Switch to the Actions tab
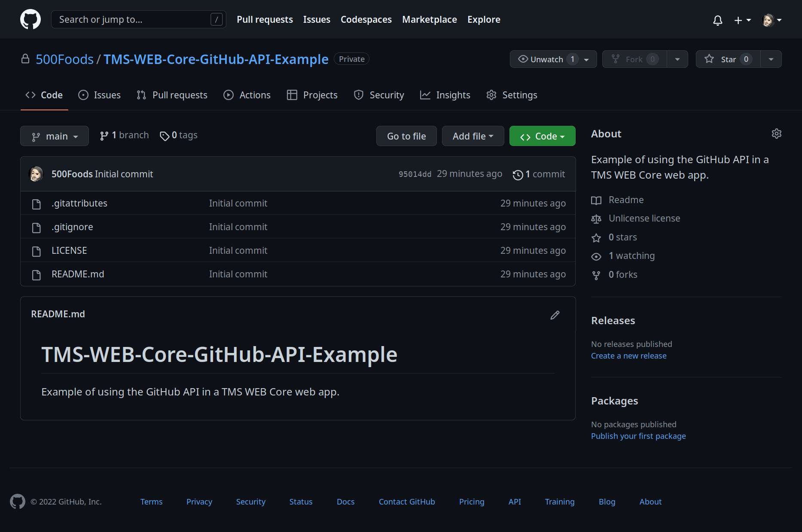Screen dimensions: 802x532 coord(247,95)
